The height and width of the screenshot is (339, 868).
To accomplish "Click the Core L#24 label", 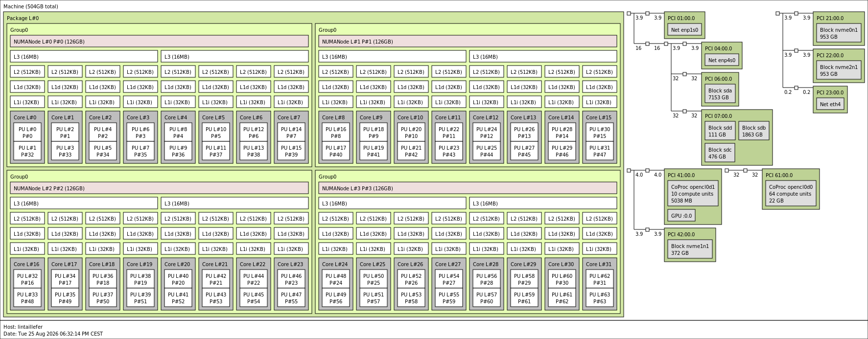I will pyautogui.click(x=335, y=264).
